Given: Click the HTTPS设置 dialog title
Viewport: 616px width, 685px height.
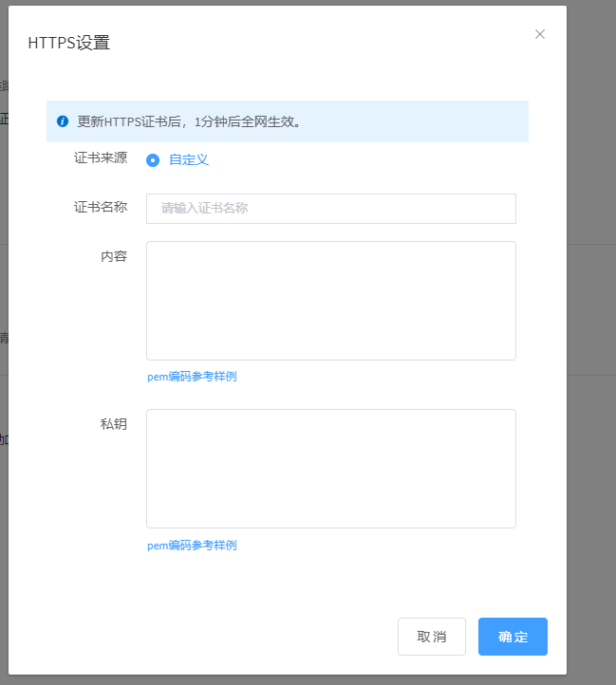Looking at the screenshot, I should tap(69, 43).
